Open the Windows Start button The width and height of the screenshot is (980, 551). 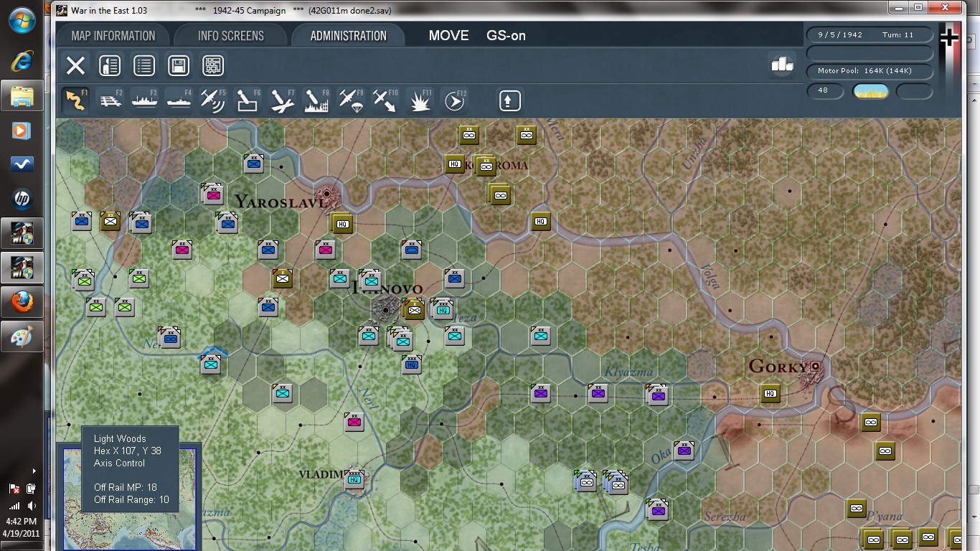click(22, 20)
